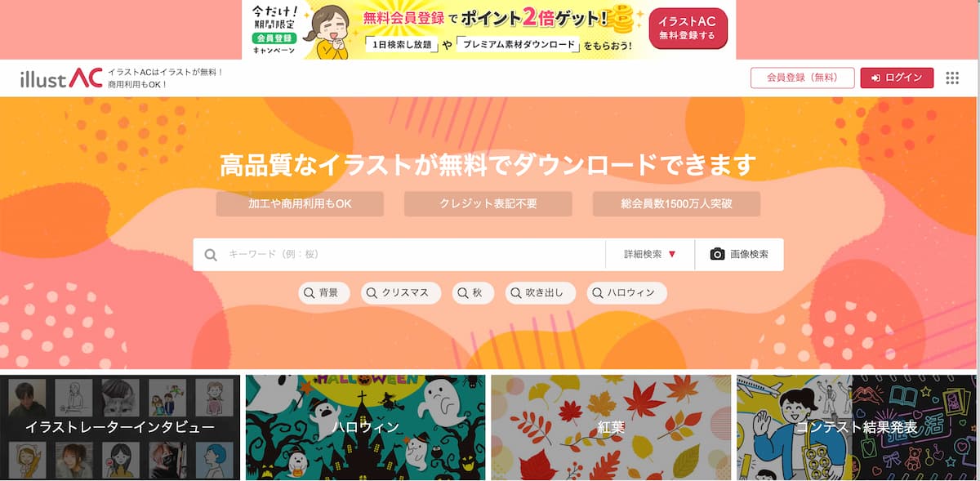Click the illustAC logo
This screenshot has height=481, width=980.
61,78
